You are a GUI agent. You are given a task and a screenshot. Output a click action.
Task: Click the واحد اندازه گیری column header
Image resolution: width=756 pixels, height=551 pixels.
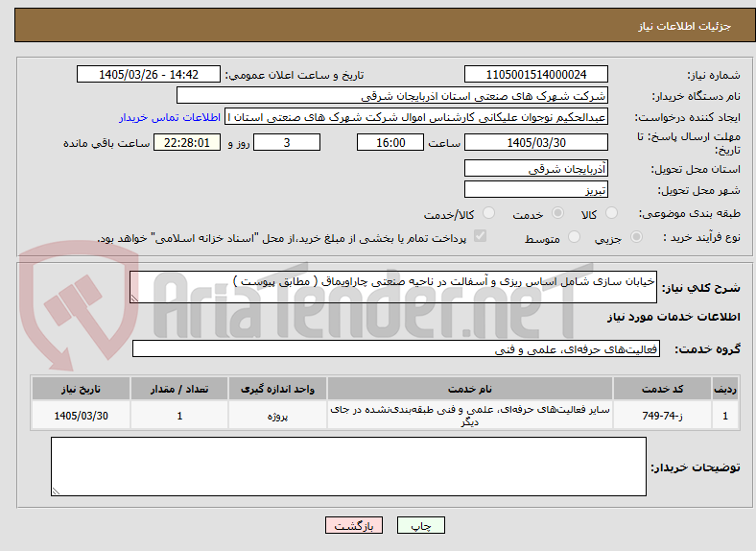277,389
